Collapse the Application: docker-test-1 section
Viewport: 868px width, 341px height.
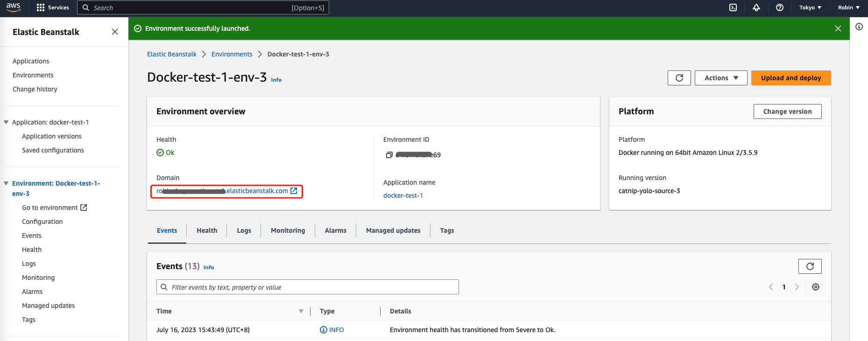coord(6,122)
